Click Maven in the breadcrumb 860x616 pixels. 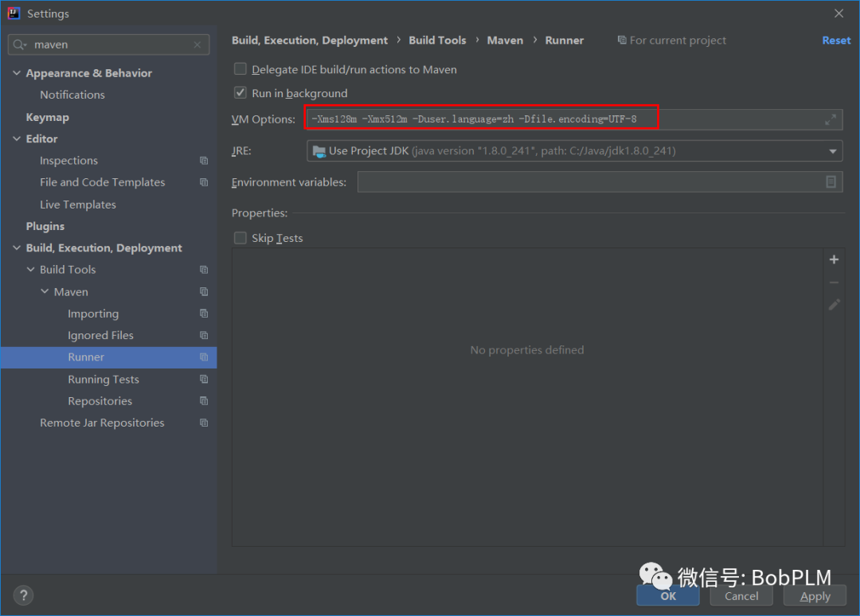(x=505, y=40)
